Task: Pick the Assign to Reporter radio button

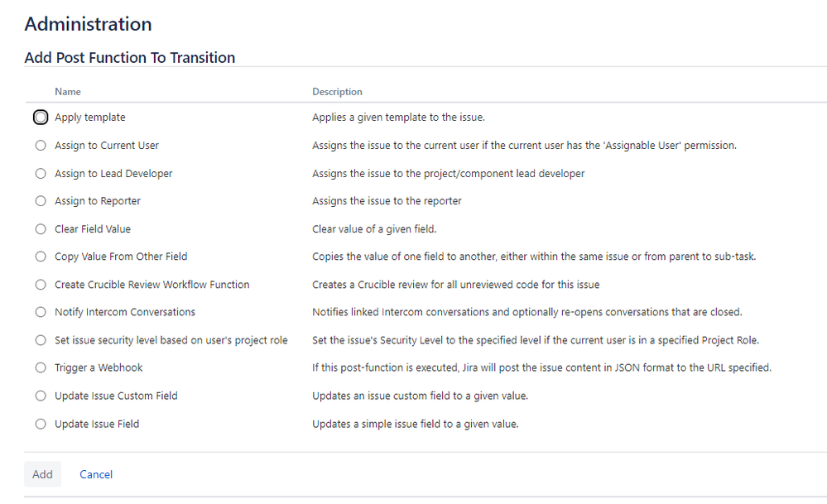Action: pos(41,201)
